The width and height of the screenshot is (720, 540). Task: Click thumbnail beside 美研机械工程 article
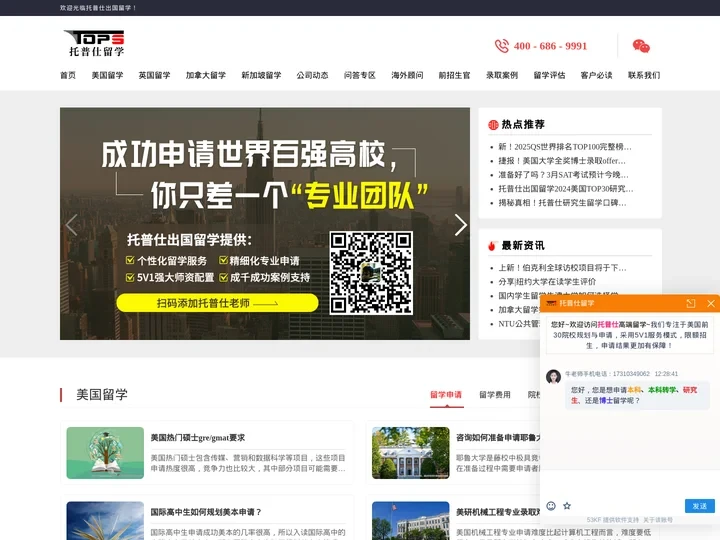[x=411, y=521]
